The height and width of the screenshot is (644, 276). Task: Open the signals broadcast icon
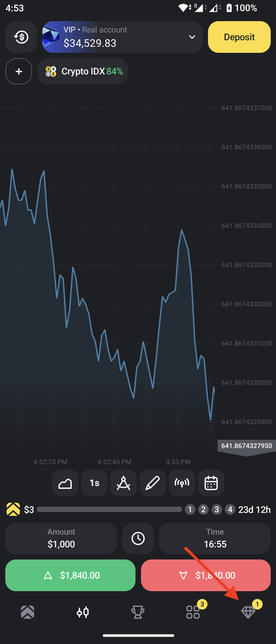click(x=182, y=483)
